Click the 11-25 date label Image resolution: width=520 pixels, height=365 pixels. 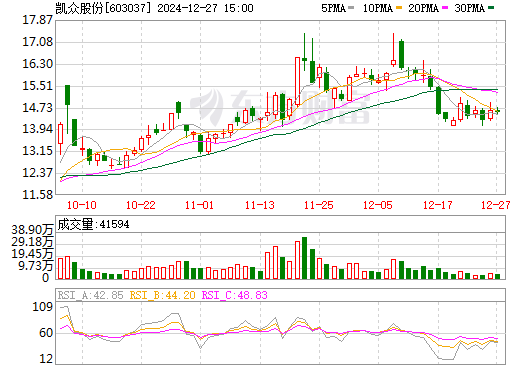coord(319,205)
